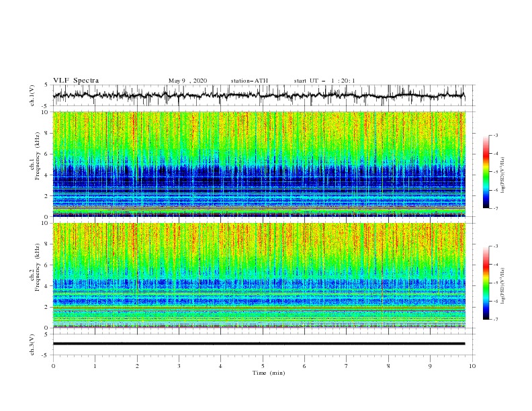Click the ch.2 'Frequency (kHz)' axis label
The width and height of the screenshot is (532, 411).
tap(38, 267)
